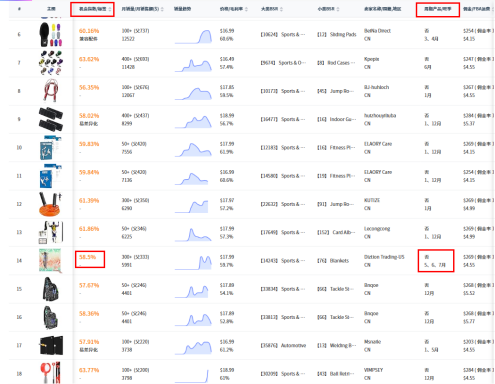495x384 pixels.
Task: Open seller Kpeple
Action: pyautogui.click(x=371, y=59)
